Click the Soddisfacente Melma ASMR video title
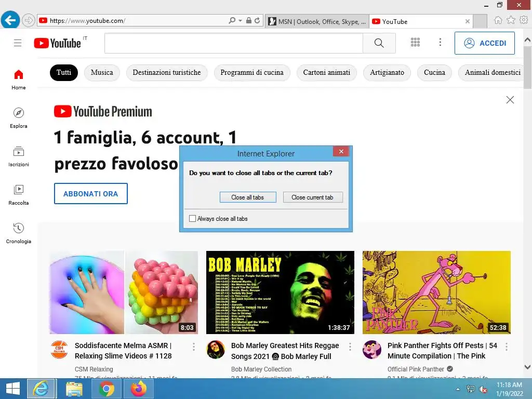The image size is (532, 399). [123, 351]
